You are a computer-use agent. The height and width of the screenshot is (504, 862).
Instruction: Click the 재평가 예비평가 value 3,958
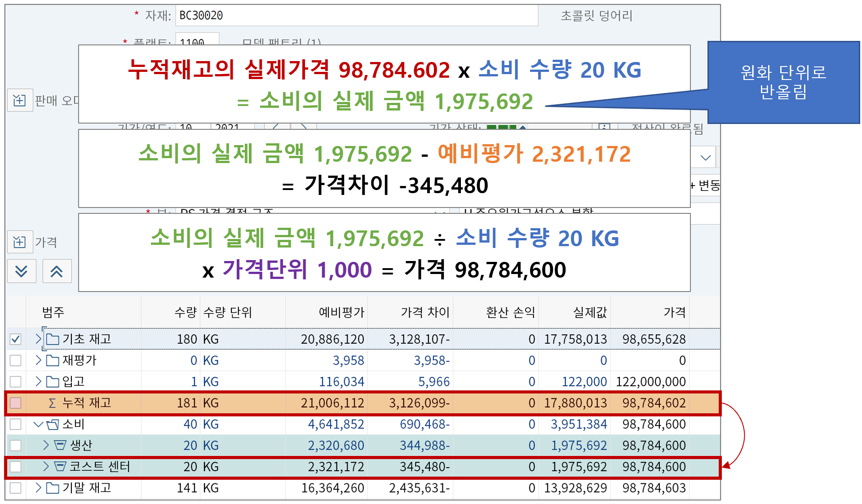[349, 360]
